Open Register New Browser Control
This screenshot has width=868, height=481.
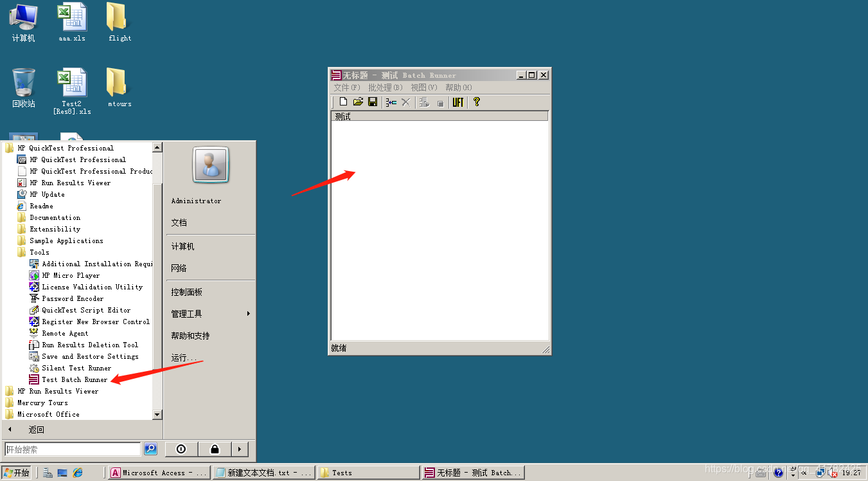pos(89,322)
